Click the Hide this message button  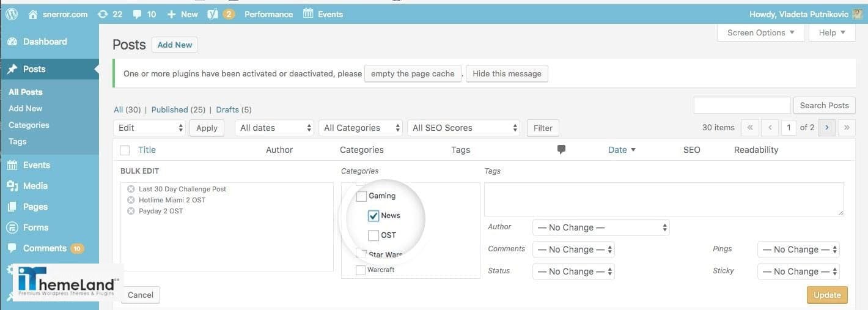coord(507,73)
